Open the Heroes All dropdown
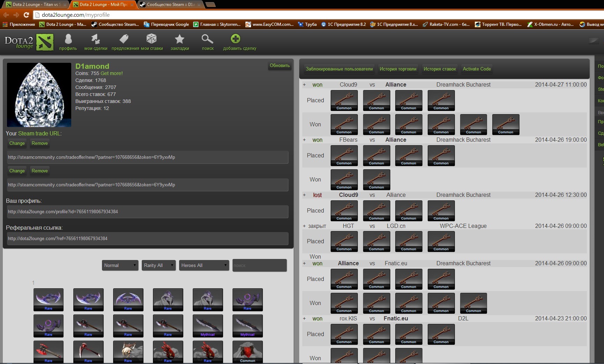The width and height of the screenshot is (604, 364). (204, 265)
